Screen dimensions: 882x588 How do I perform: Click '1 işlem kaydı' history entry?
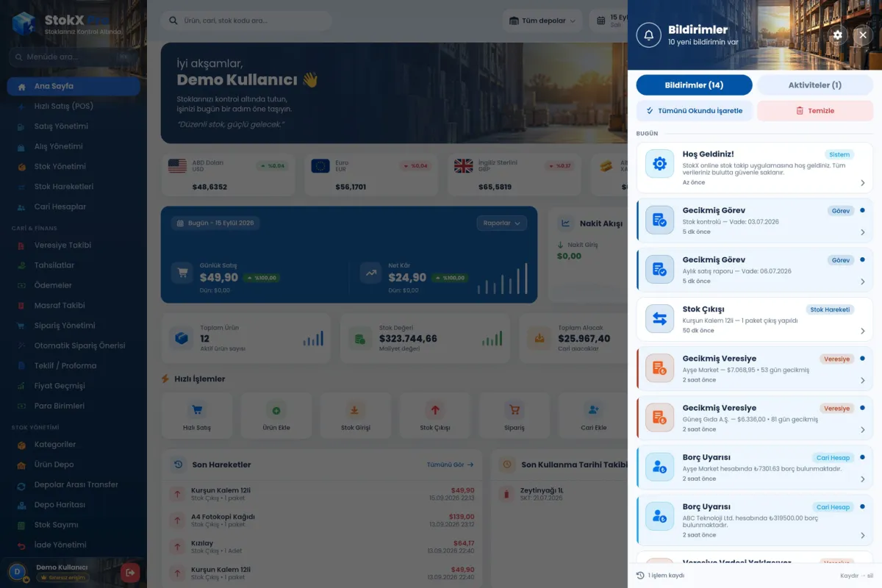660,576
